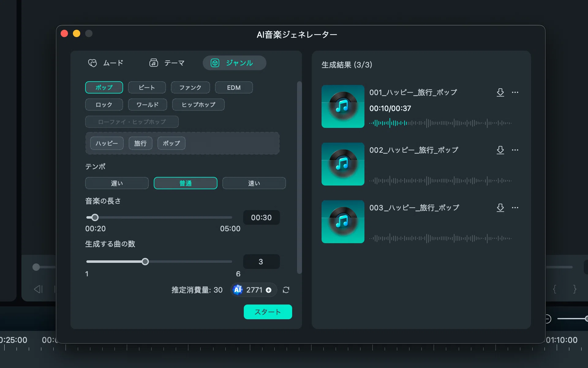Download track 003_ハッピー_旅行_ポップ
The image size is (588, 368).
point(500,208)
